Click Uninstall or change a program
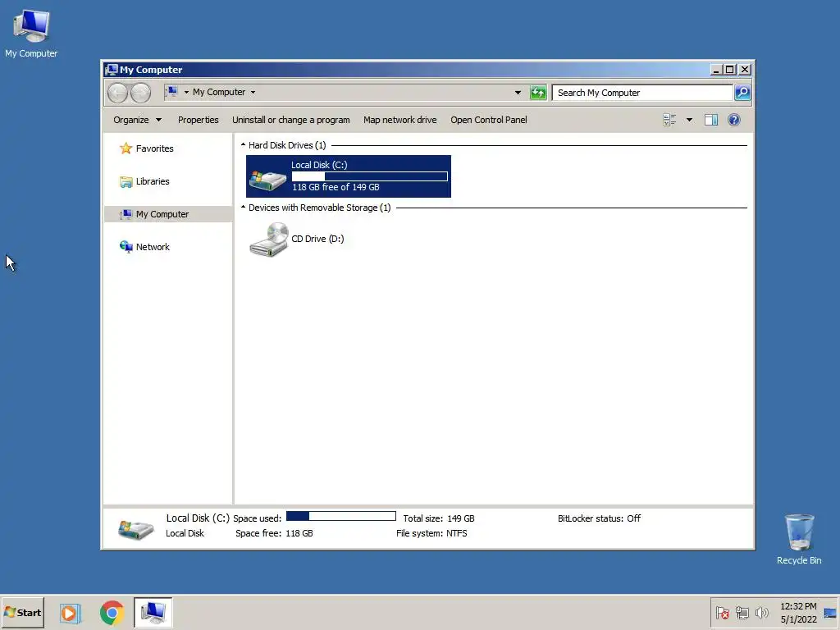This screenshot has width=840, height=630. click(x=291, y=120)
